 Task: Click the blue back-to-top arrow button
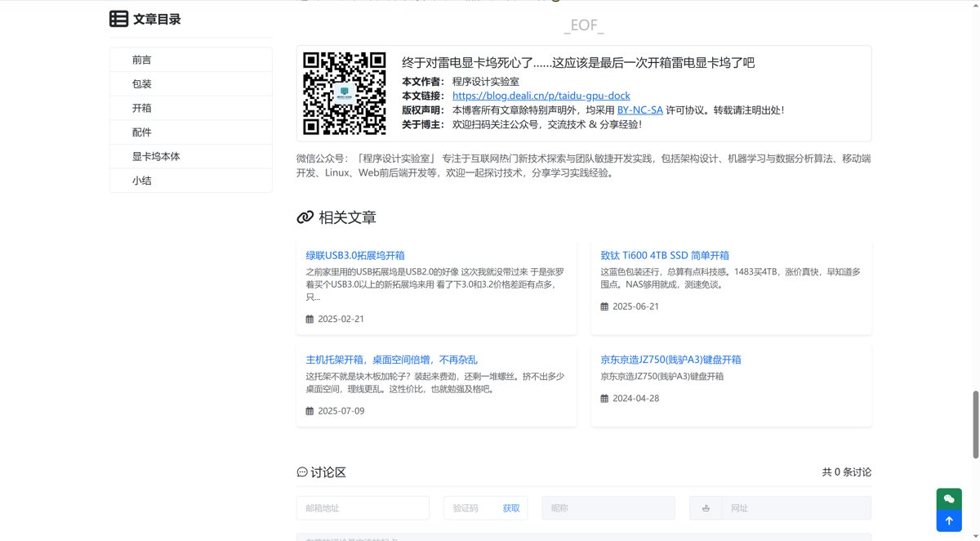948,520
